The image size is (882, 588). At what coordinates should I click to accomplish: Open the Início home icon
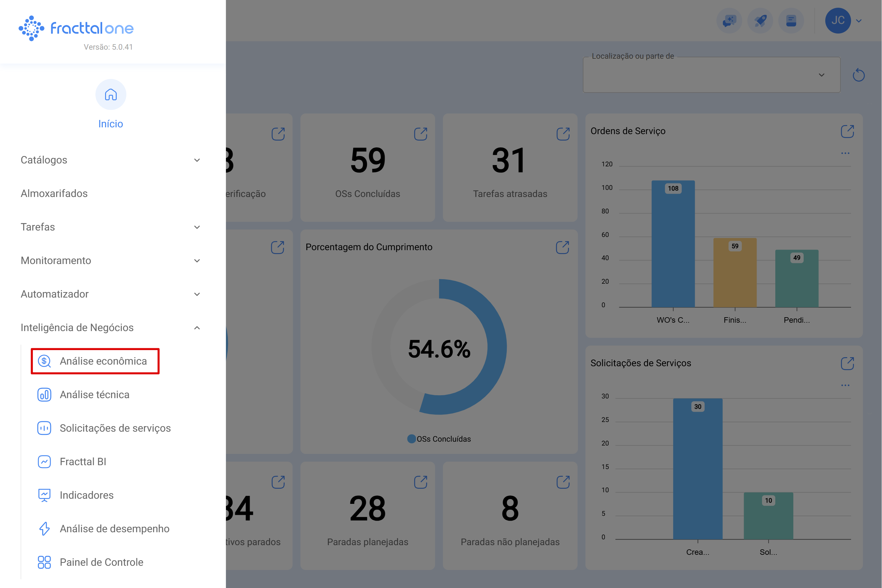[111, 94]
